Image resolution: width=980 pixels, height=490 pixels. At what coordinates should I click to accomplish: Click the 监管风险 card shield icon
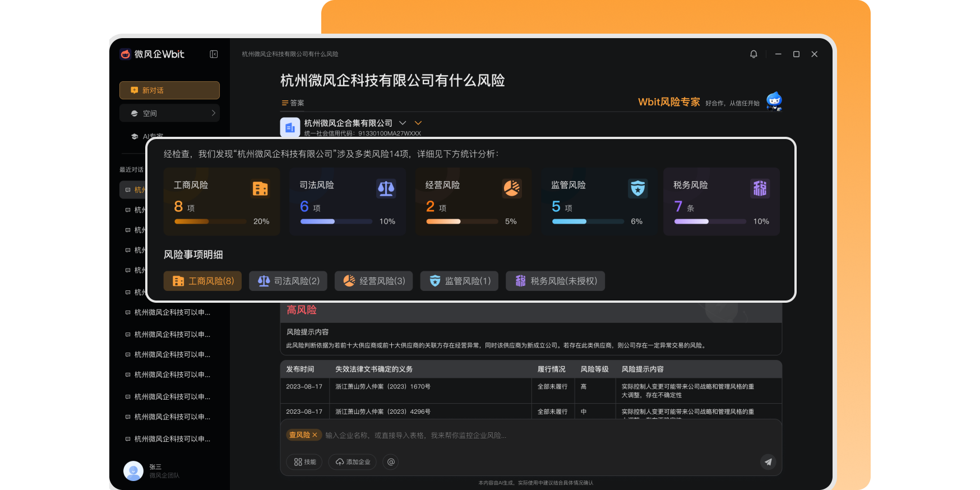[638, 188]
